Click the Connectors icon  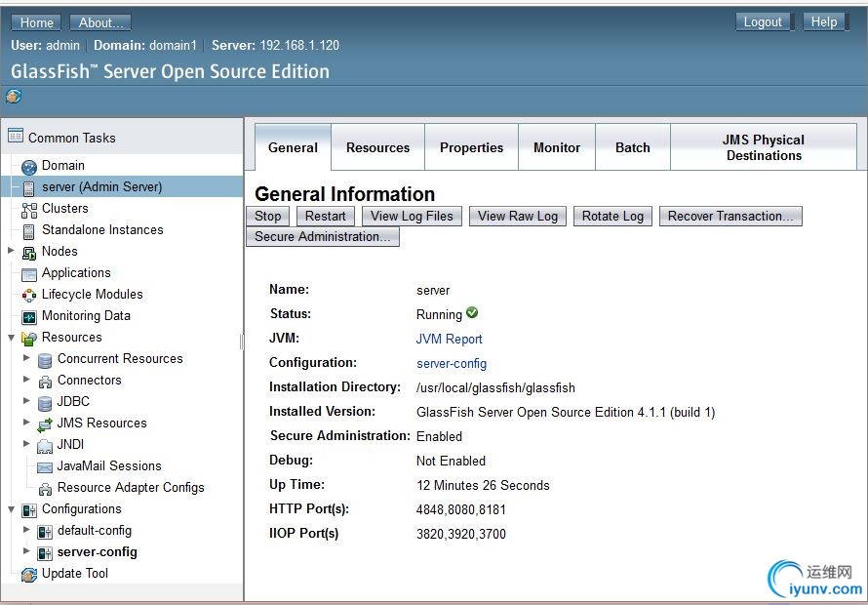pyautogui.click(x=45, y=382)
